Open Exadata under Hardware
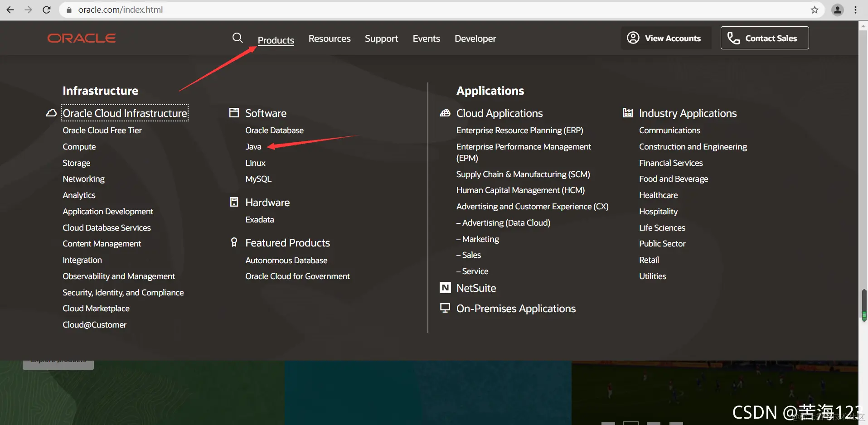The width and height of the screenshot is (868, 425). coord(260,219)
